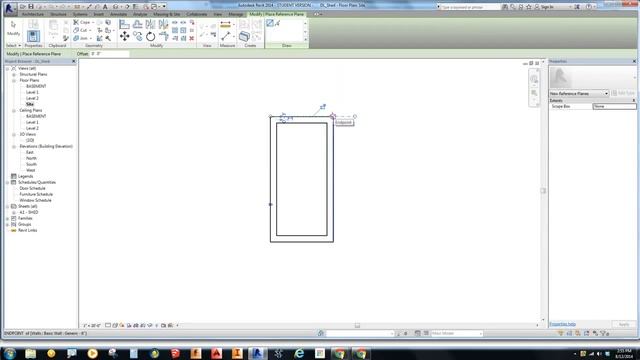Open the Level 1 floor plan
Screen dimensions: 640x360
[32, 92]
